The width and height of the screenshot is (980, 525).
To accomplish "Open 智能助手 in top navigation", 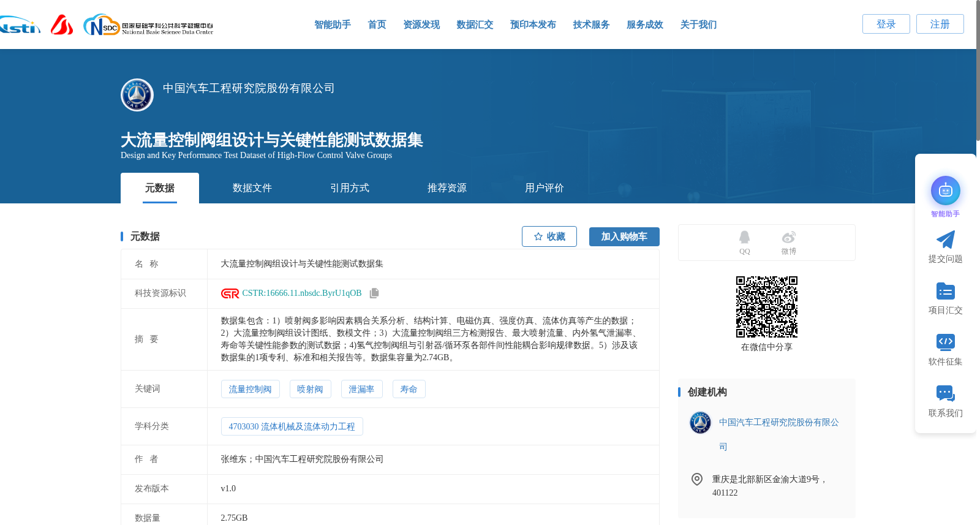I will (333, 25).
